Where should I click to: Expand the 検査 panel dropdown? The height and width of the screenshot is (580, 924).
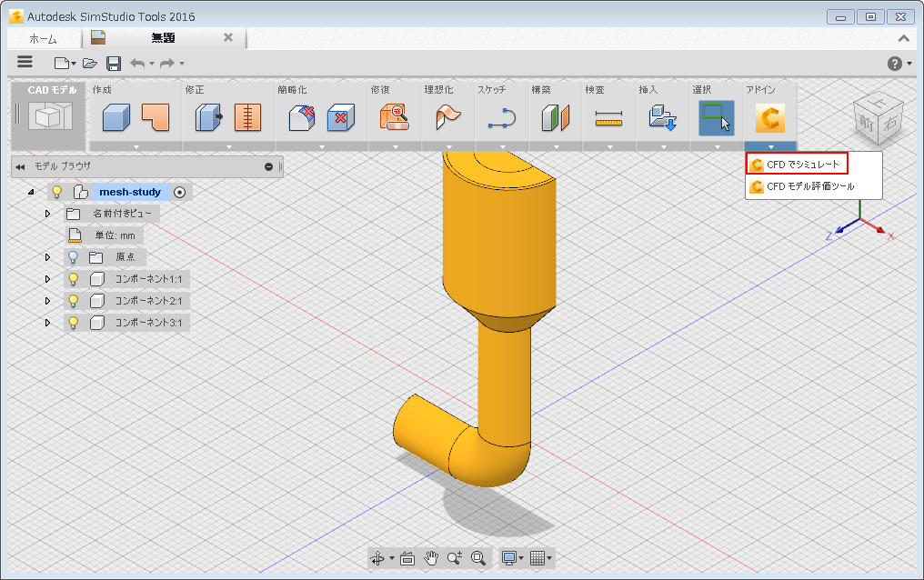(610, 146)
